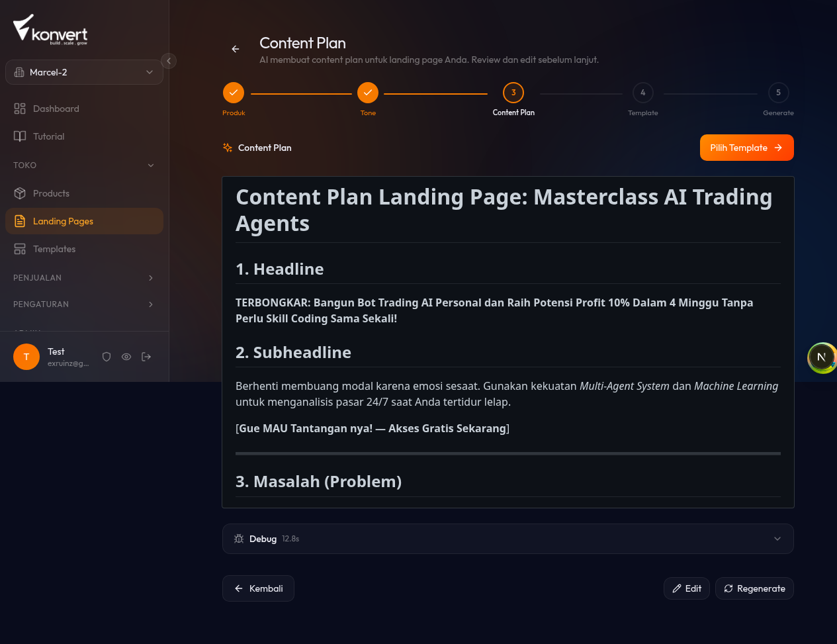The width and height of the screenshot is (837, 644).
Task: Expand the PENJUALAN section
Action: click(x=84, y=278)
